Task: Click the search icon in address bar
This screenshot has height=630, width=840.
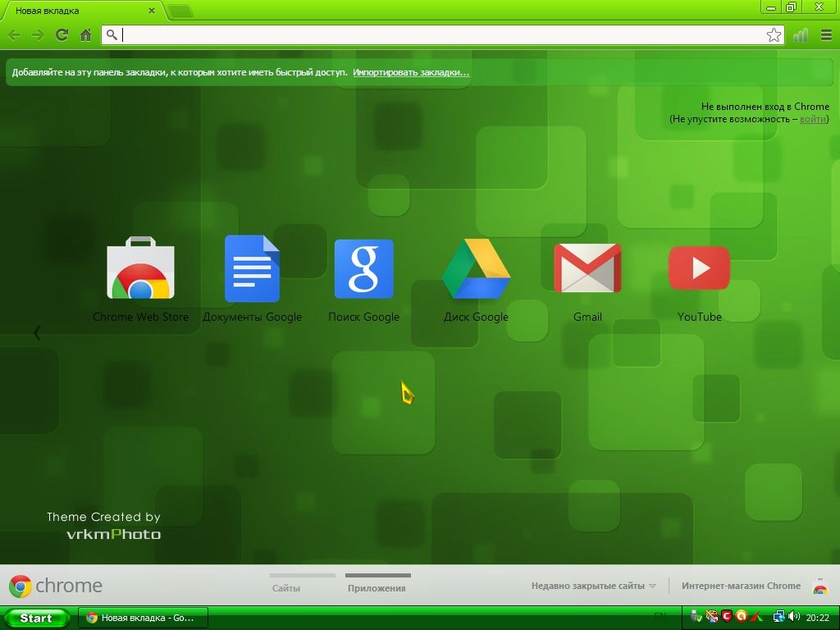Action: [x=112, y=35]
